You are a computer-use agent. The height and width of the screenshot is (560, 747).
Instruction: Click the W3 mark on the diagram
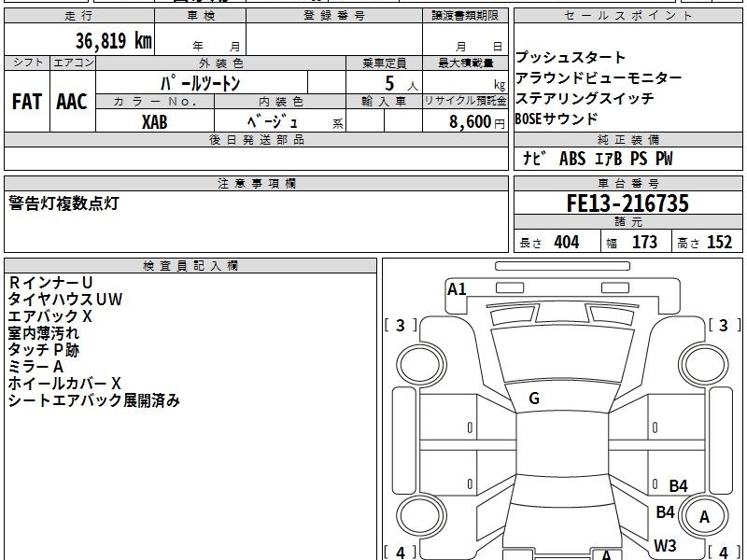coord(665,545)
